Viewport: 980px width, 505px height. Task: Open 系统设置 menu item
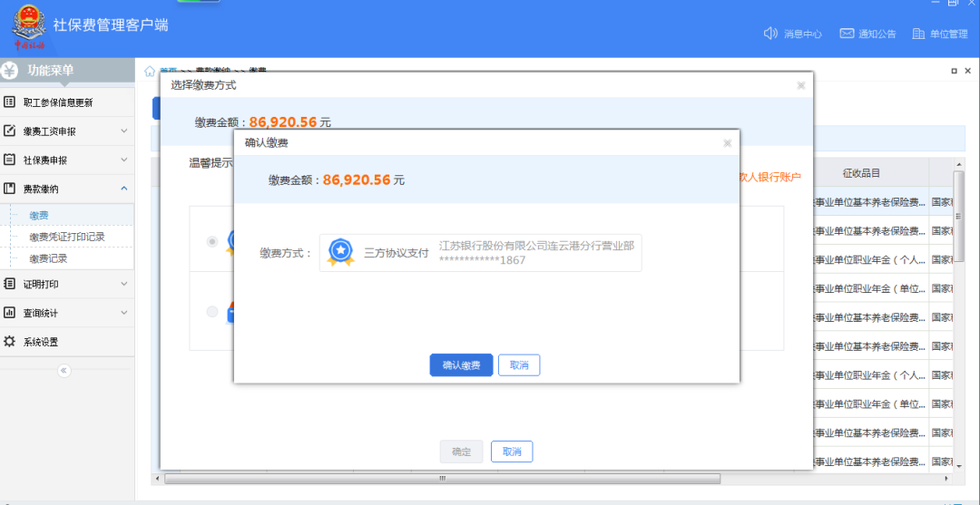(67, 342)
